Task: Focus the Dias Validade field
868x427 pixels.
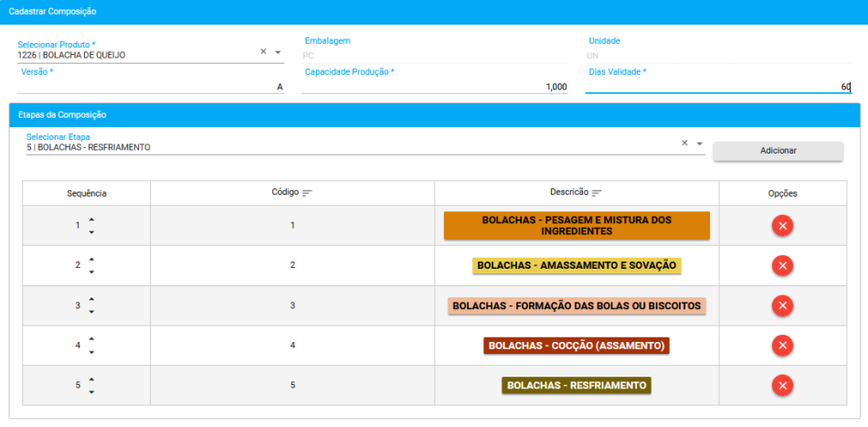Action: click(718, 87)
